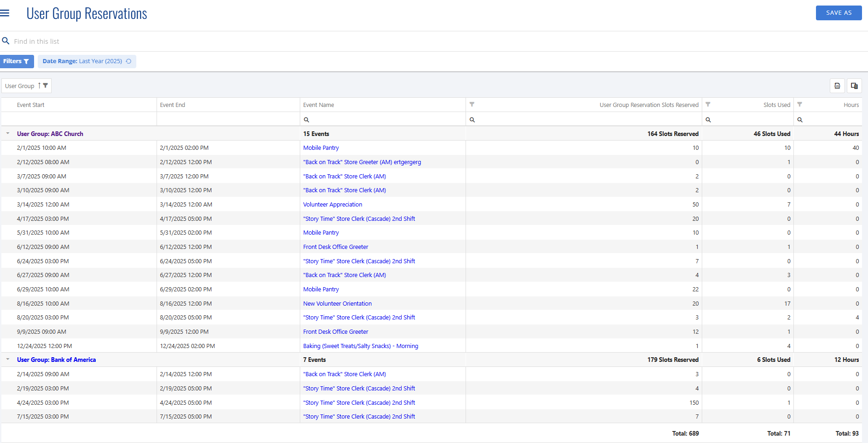868x443 pixels.
Task: Export the list to XLSX
Action: click(x=837, y=86)
